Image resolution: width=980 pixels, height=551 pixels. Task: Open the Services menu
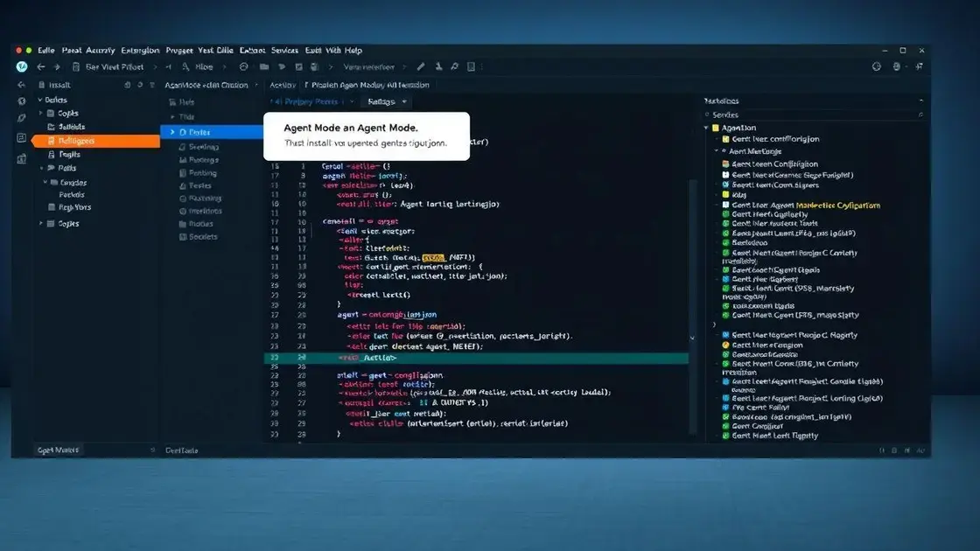point(284,51)
